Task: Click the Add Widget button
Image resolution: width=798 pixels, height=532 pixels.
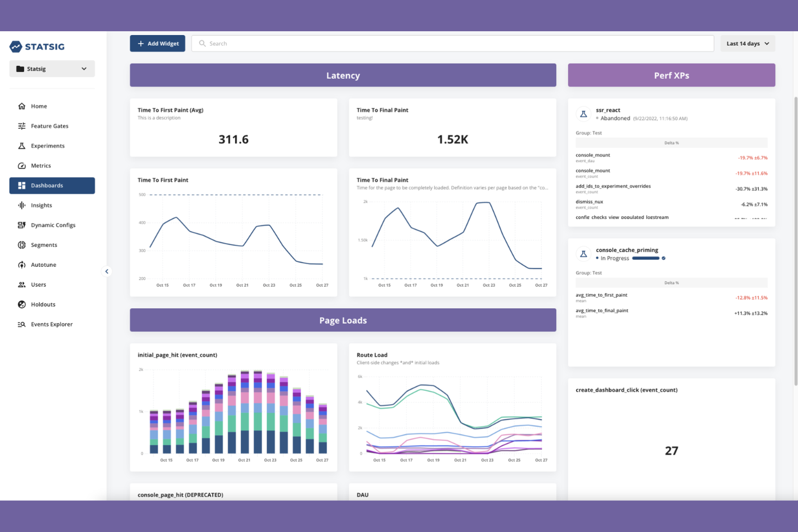Action: (157, 44)
